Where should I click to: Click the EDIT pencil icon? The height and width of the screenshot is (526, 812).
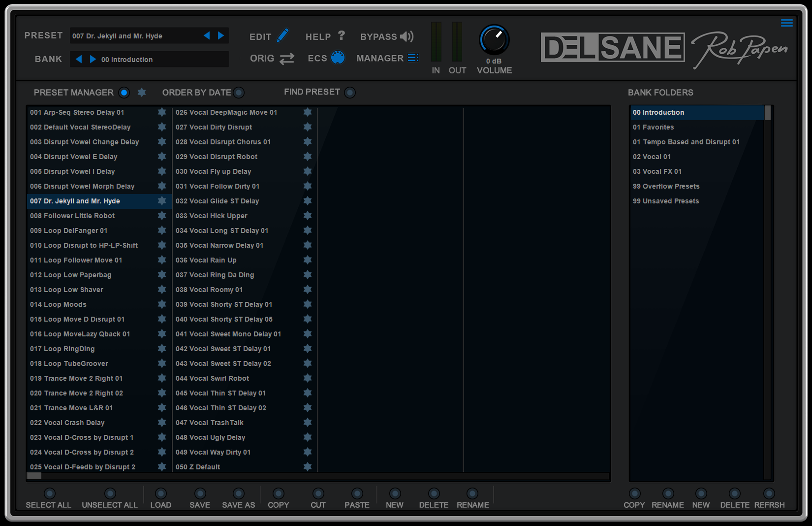click(x=283, y=36)
